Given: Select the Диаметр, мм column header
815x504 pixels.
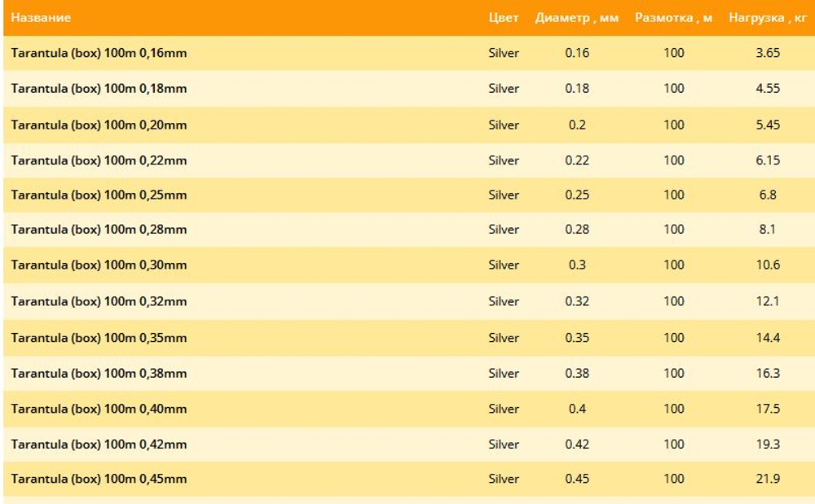Looking at the screenshot, I should point(576,18).
